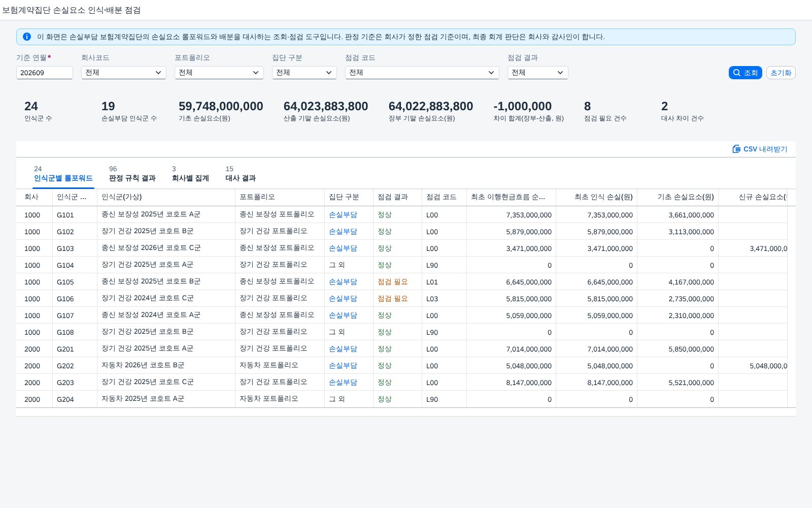This screenshot has height=508, width=812.
Task: Click the 점검 필요 건수 value 8
Action: click(587, 106)
